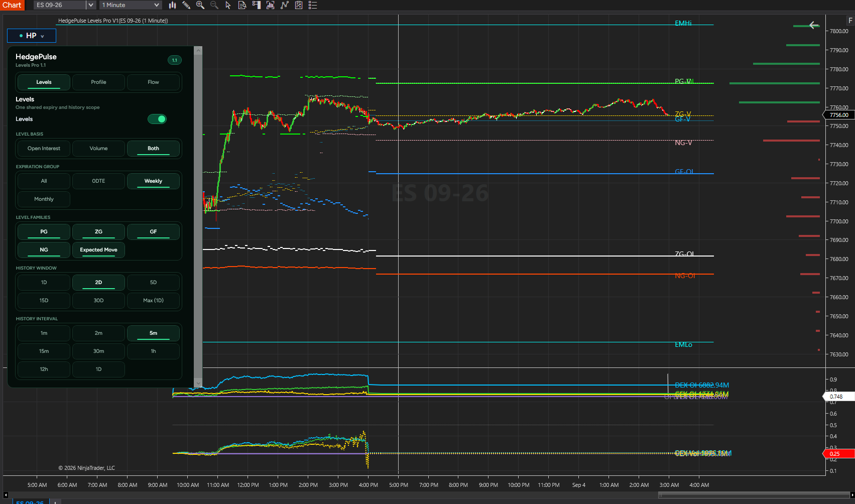This screenshot has width=855, height=504.
Task: Open the chart properties list icon
Action: point(313,5)
